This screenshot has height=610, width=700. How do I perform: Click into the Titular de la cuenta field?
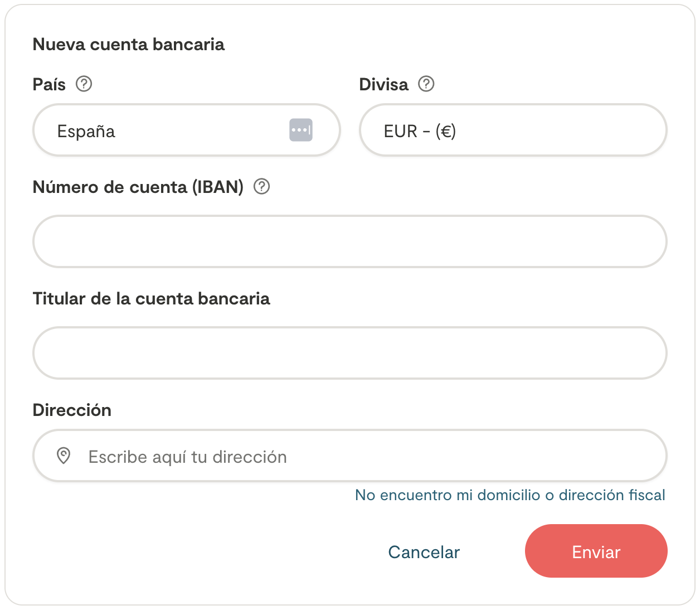pyautogui.click(x=350, y=353)
